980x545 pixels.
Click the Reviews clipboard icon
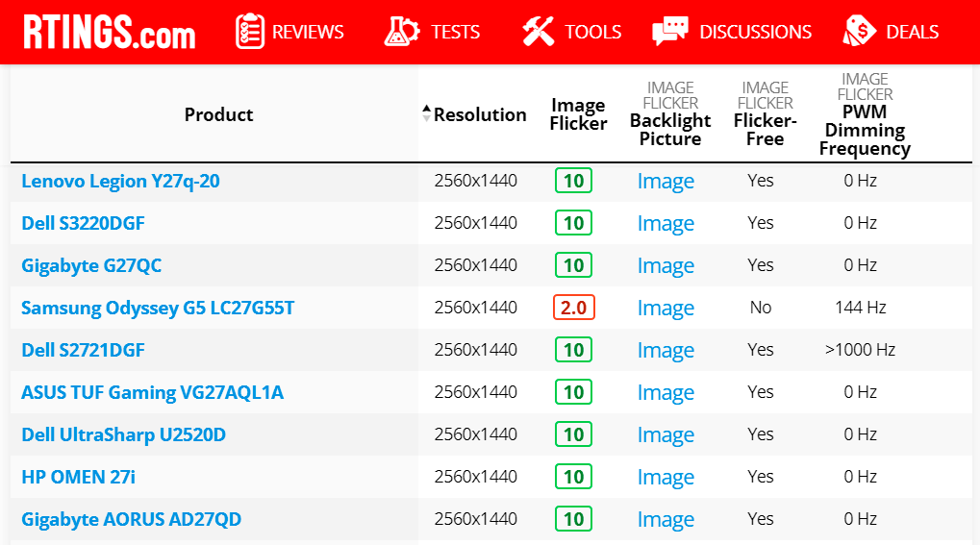(249, 32)
